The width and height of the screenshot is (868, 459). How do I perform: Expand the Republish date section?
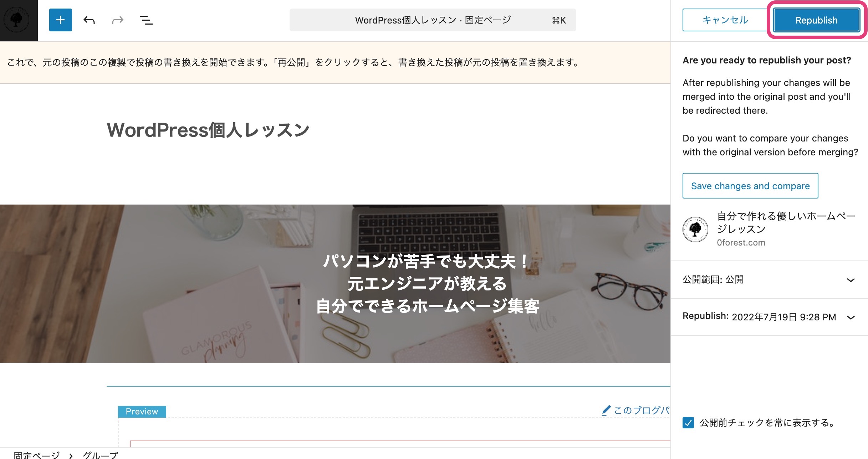pos(769,317)
